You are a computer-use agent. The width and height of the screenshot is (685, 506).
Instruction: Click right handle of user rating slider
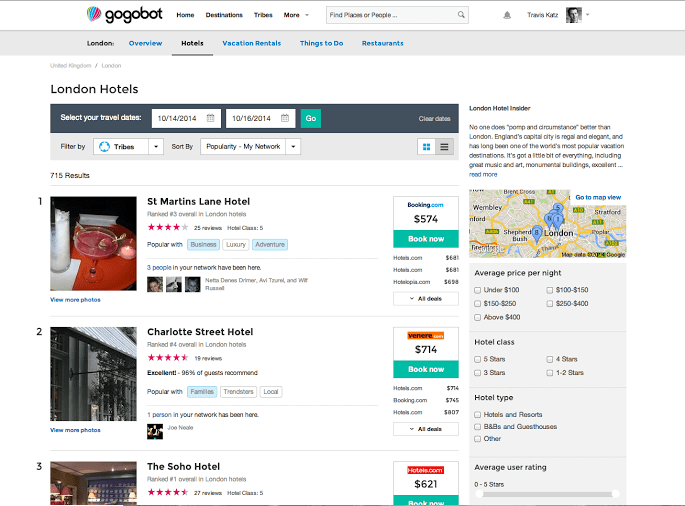[x=616, y=494]
